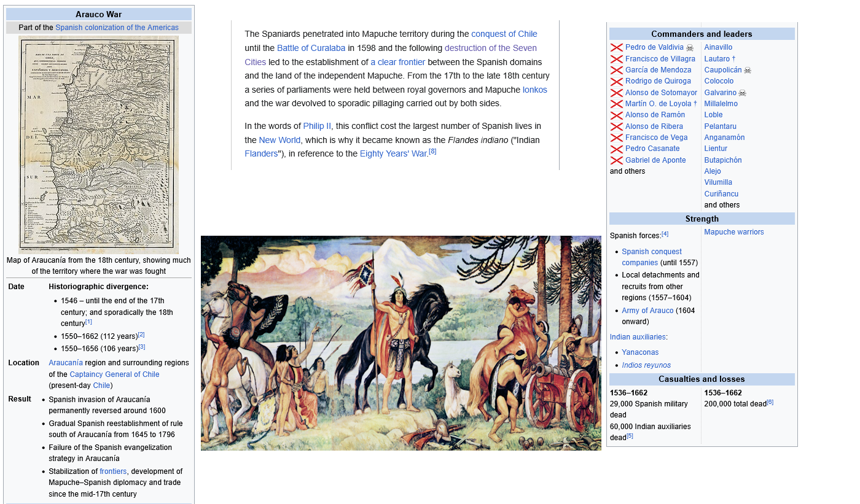The height and width of the screenshot is (504, 860).
Task: Click the 'Casualties and losses' heading text
Action: tap(702, 379)
